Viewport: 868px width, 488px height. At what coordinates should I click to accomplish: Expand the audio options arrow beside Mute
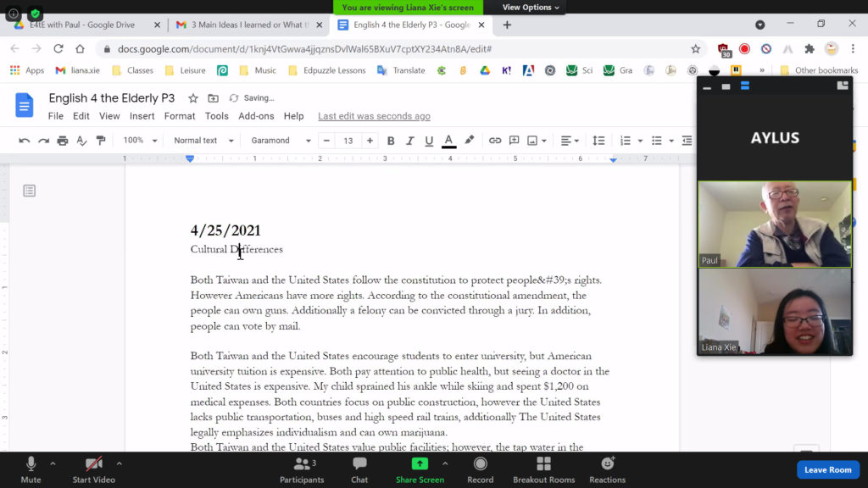(x=53, y=463)
